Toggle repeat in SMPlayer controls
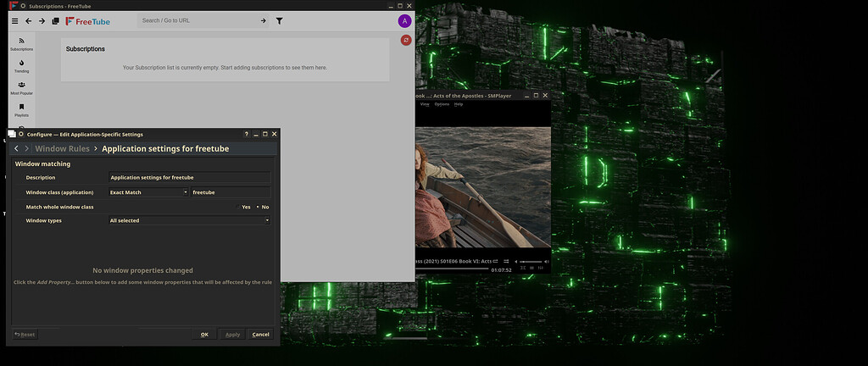868x366 pixels. pyautogui.click(x=495, y=261)
